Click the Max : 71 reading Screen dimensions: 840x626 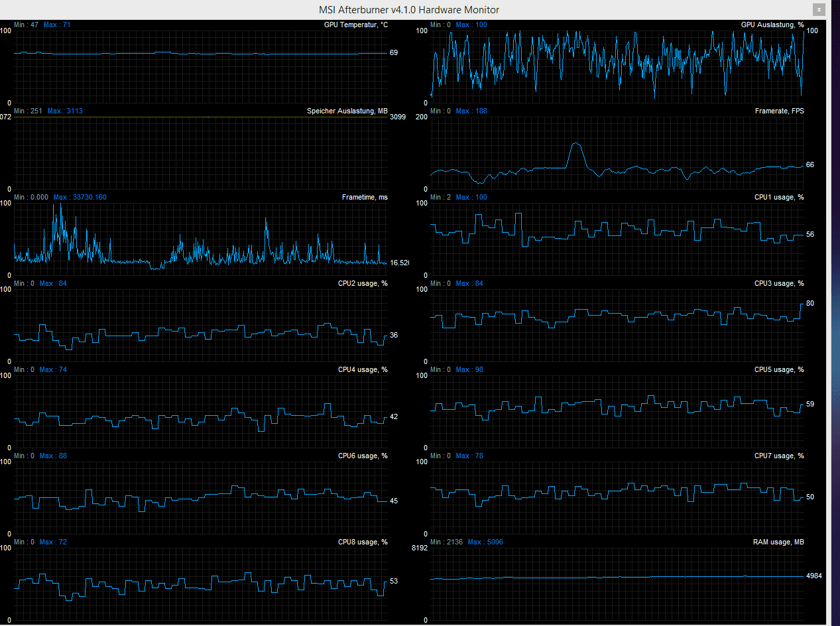click(57, 25)
